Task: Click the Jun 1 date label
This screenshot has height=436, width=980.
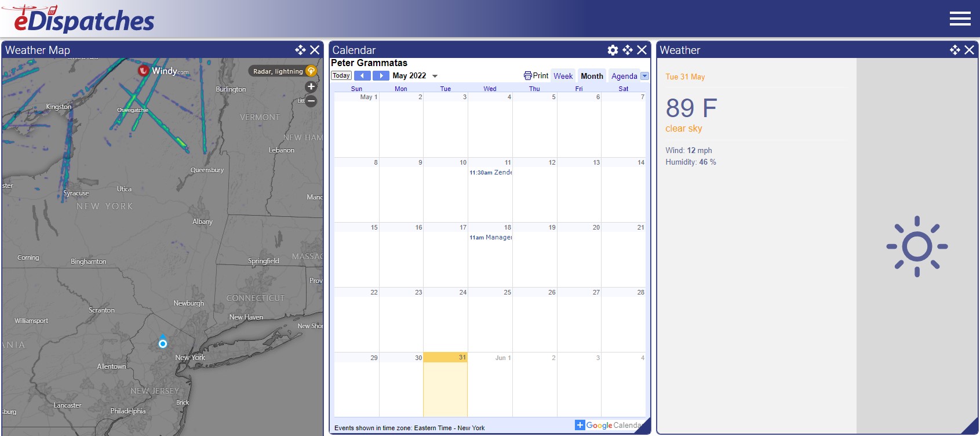Action: (x=503, y=358)
